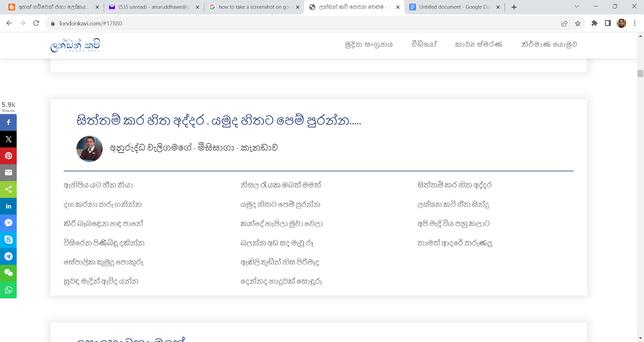Click poem line දඟ කරනා තරු ගනින්න
The height and width of the screenshot is (342, 644).
(x=103, y=204)
